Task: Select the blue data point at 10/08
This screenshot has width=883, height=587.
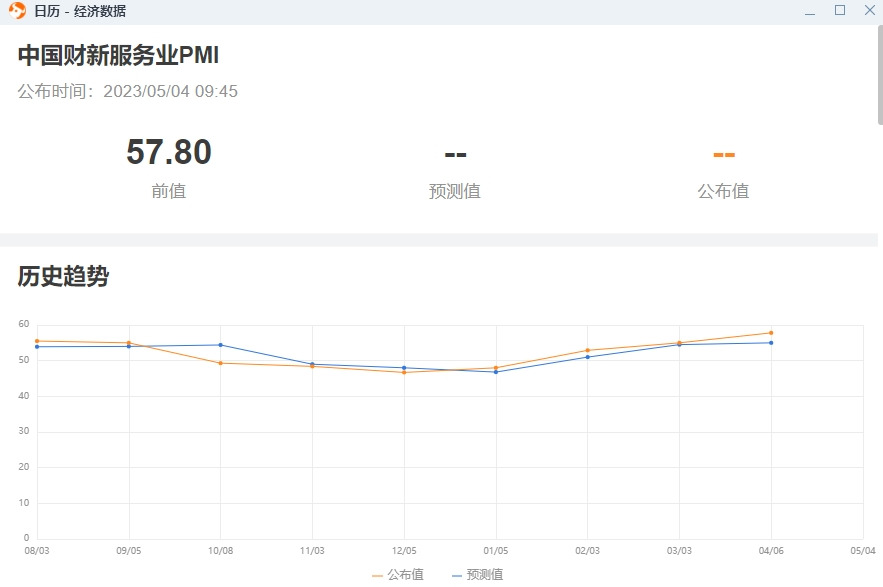Action: (220, 345)
